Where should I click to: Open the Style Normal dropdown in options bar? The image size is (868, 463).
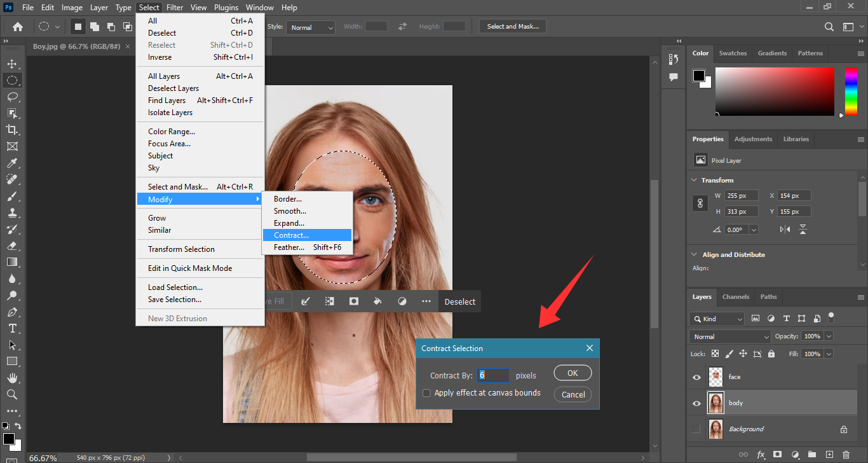[311, 27]
